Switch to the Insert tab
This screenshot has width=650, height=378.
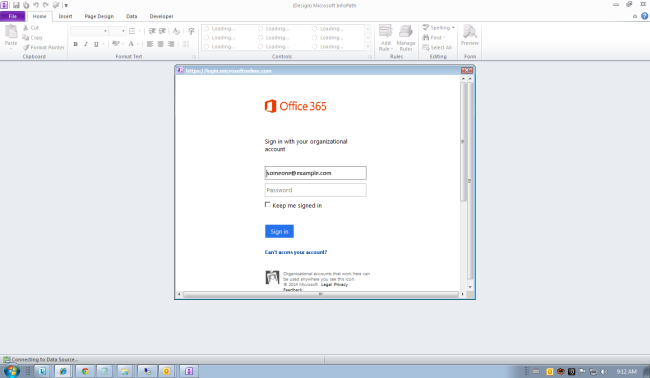pos(65,16)
